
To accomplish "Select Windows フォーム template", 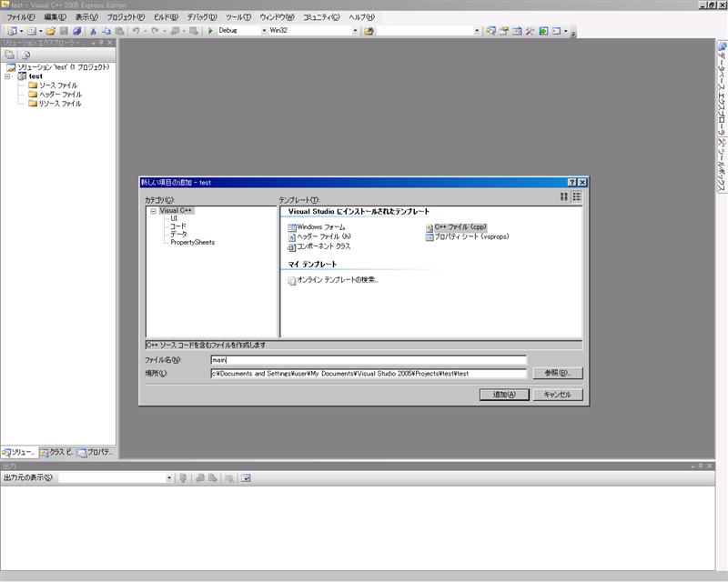I will click(x=317, y=227).
